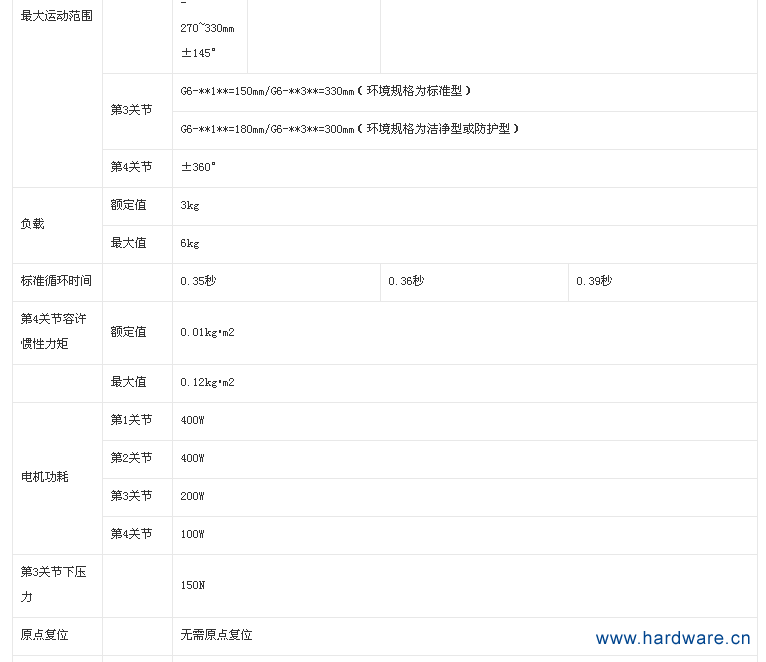The image size is (766, 662).
Task: Select the 洁净型或防护型 specification text line
Action: pos(349,129)
